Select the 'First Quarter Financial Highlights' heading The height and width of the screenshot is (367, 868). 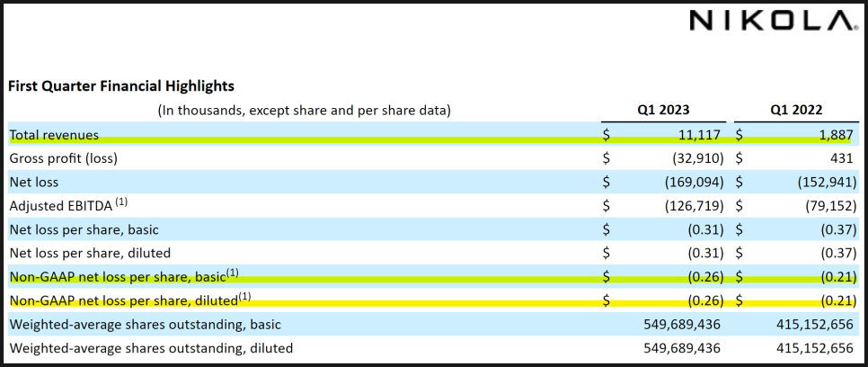pos(122,86)
